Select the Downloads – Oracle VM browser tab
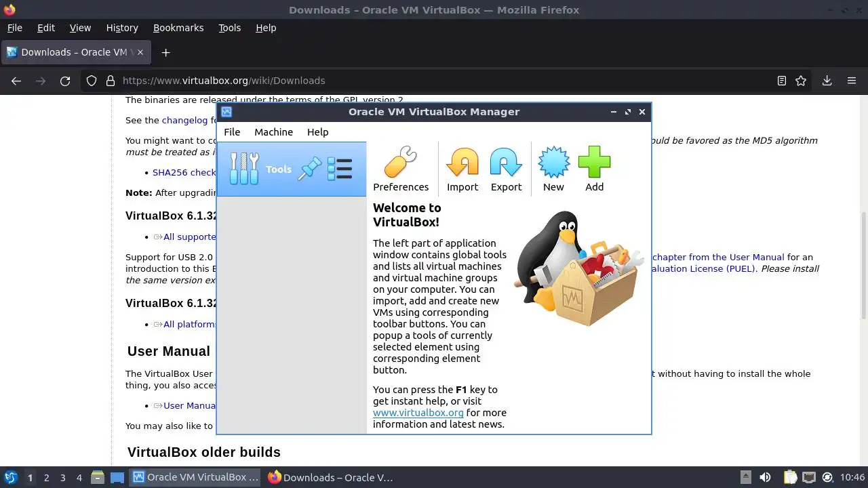Viewport: 868px width, 488px height. tap(76, 52)
